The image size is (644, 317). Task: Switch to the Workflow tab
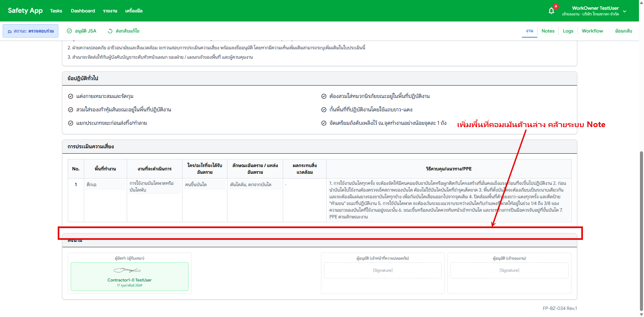pos(592,31)
